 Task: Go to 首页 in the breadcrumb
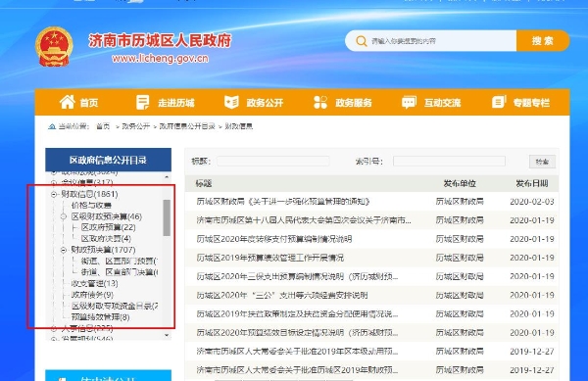pos(103,126)
